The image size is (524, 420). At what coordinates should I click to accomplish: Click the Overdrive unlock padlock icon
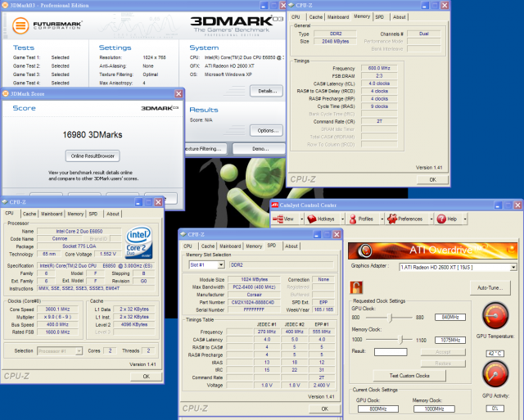(356, 287)
